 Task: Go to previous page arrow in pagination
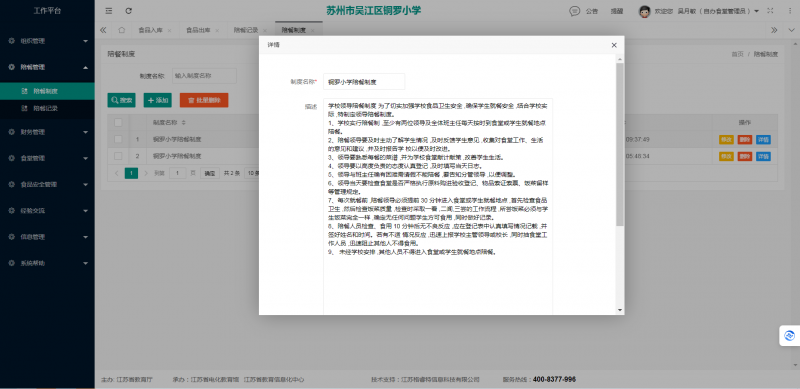[x=116, y=173]
